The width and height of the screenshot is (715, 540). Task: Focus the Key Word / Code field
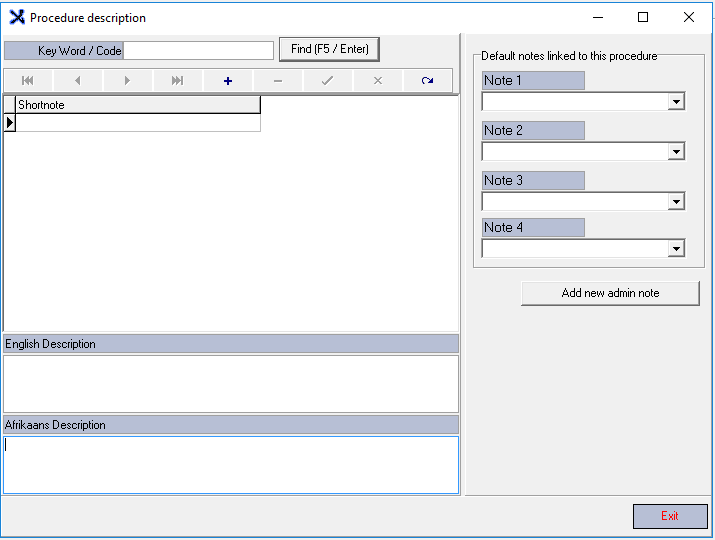(198, 51)
